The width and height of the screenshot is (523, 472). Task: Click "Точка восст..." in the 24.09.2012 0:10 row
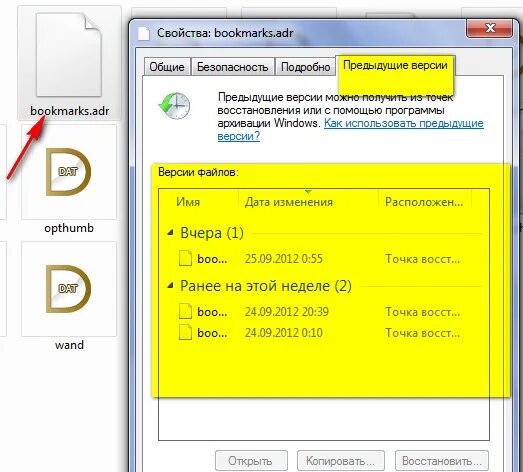pyautogui.click(x=423, y=333)
